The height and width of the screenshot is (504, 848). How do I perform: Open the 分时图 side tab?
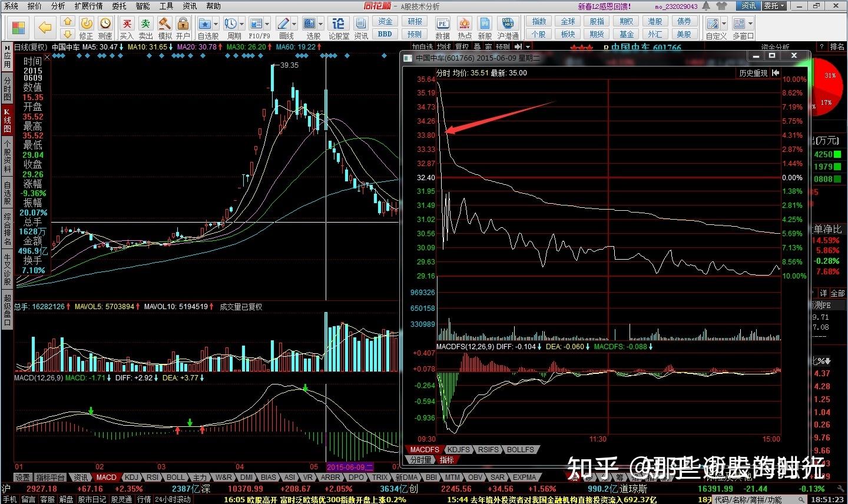pyautogui.click(x=7, y=89)
